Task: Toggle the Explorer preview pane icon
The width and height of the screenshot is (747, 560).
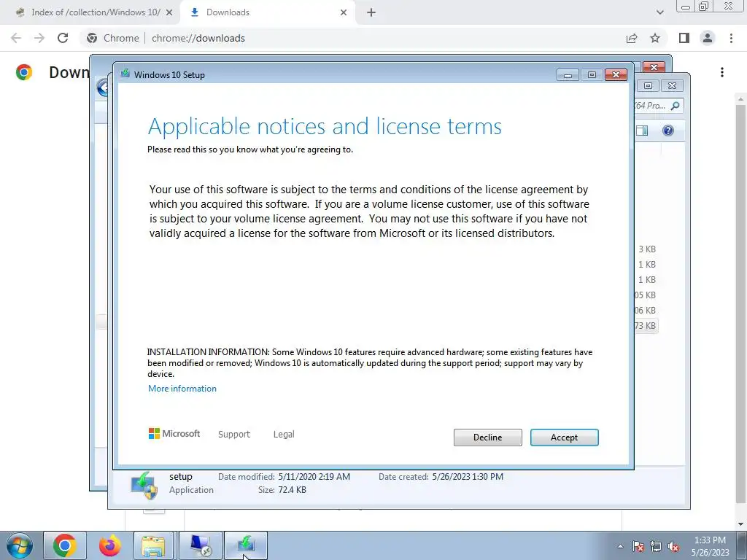Action: 642,131
